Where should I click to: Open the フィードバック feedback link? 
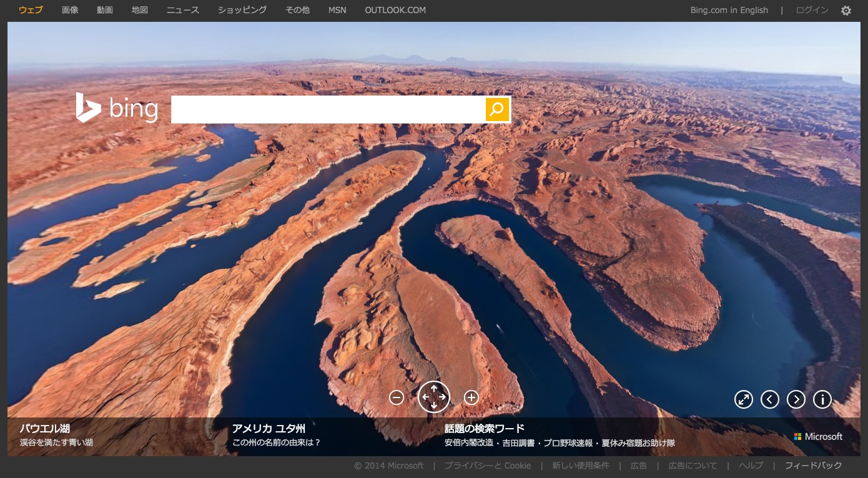tap(813, 466)
